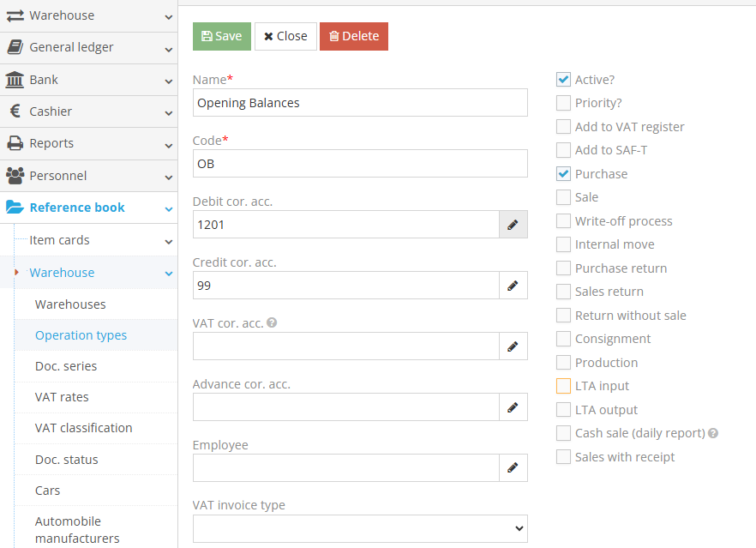Viewport: 756px width, 548px height.
Task: Click inside the Code input field
Action: click(x=360, y=163)
